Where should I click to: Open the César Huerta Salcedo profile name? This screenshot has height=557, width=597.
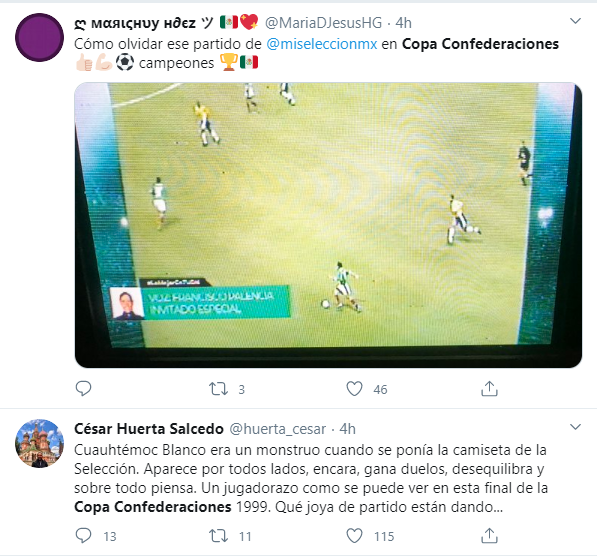(149, 429)
